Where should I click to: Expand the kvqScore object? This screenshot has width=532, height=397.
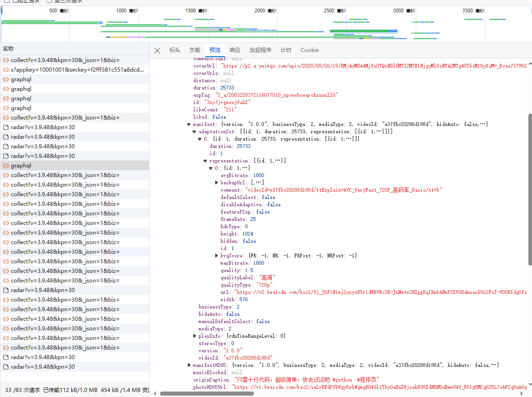click(x=217, y=256)
